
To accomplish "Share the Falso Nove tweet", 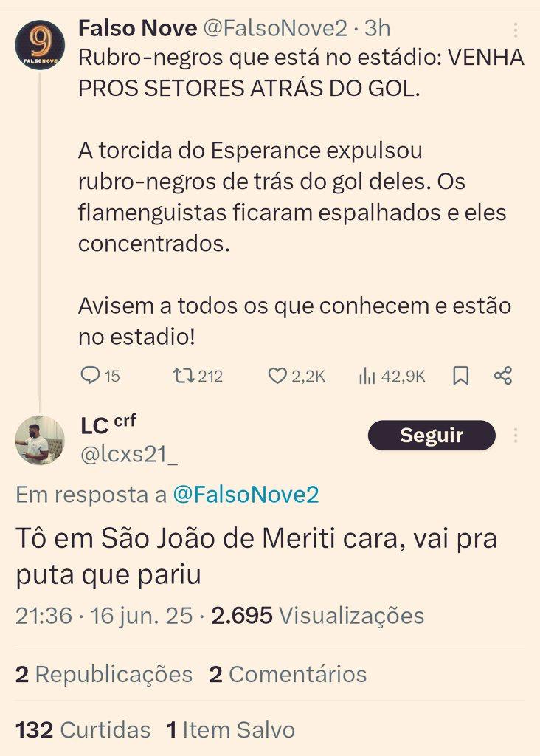I will (x=503, y=376).
